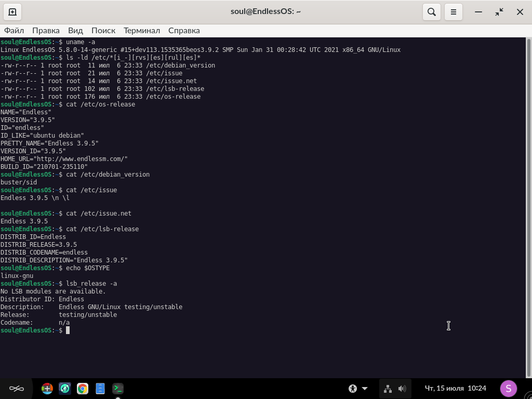This screenshot has width=532, height=399.
Task: Click the output 'buster/sid'
Action: (19, 182)
